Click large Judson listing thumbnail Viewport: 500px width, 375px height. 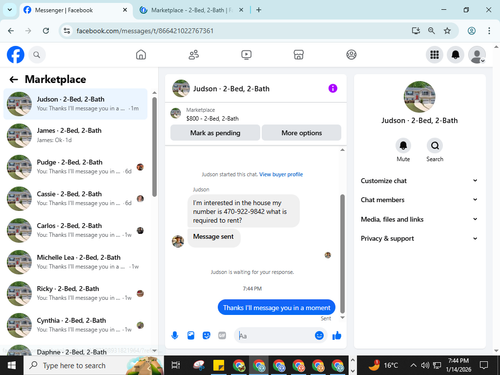point(419,97)
